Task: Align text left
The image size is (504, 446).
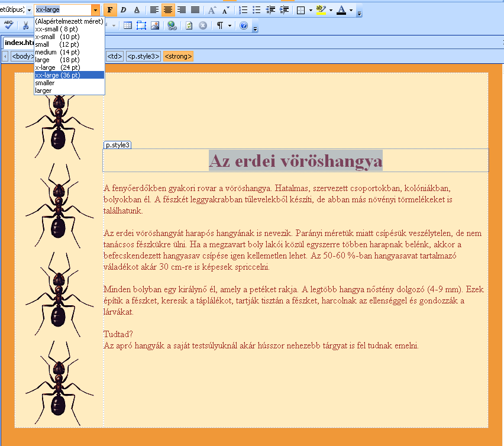Action: click(x=154, y=10)
